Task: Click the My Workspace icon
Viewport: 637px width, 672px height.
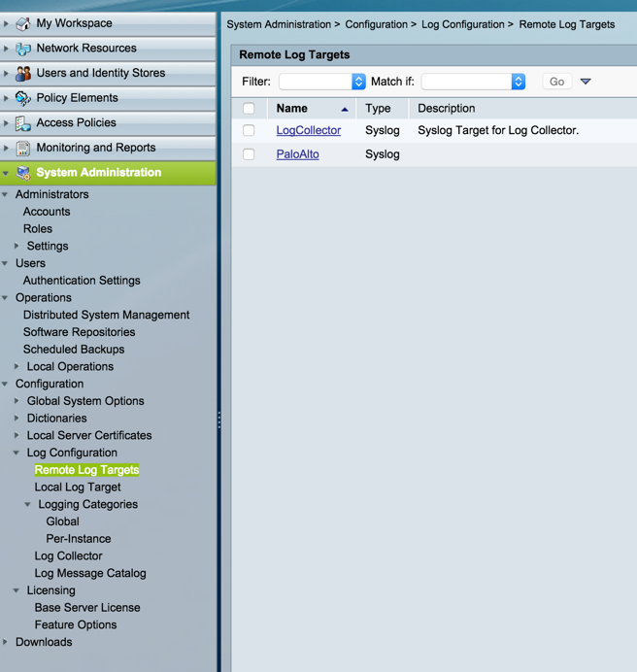Action: 23,23
